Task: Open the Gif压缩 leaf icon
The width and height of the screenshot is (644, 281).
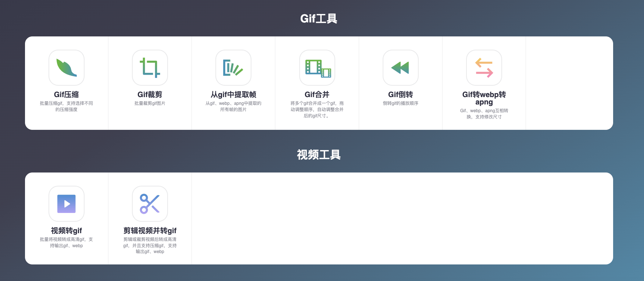Action: [67, 68]
